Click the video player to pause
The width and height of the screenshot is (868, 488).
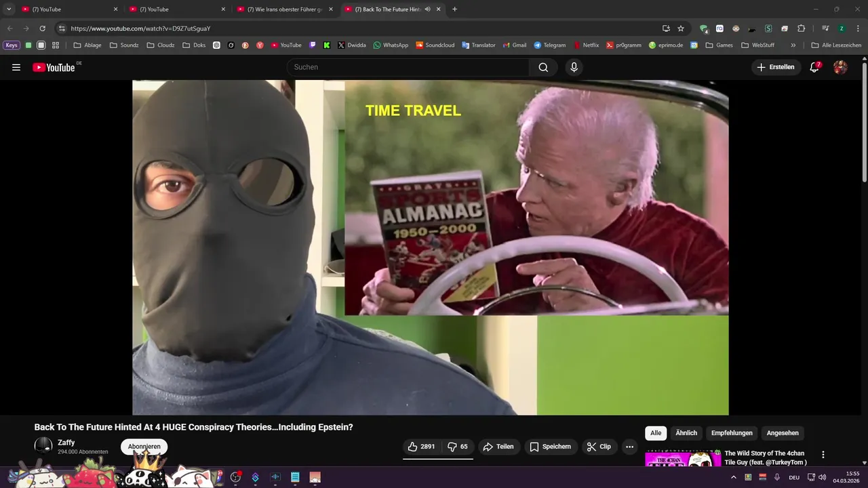[x=431, y=247]
